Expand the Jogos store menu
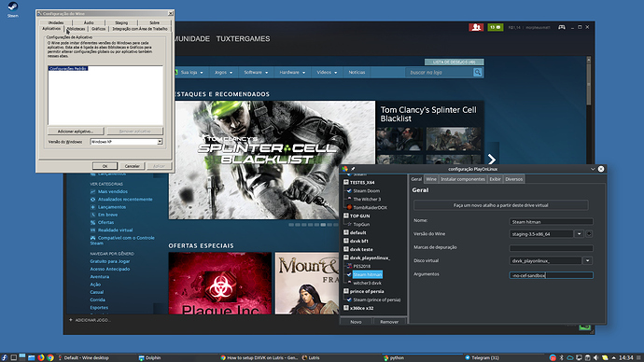This screenshot has height=362, width=644. pos(223,72)
